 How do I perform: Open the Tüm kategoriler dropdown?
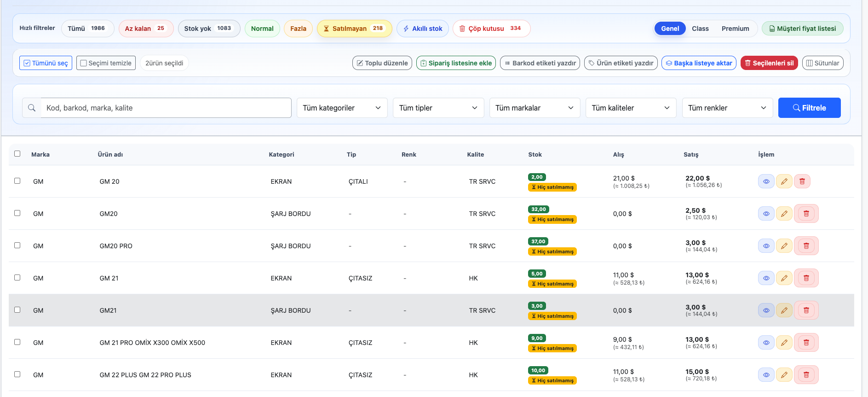[342, 108]
